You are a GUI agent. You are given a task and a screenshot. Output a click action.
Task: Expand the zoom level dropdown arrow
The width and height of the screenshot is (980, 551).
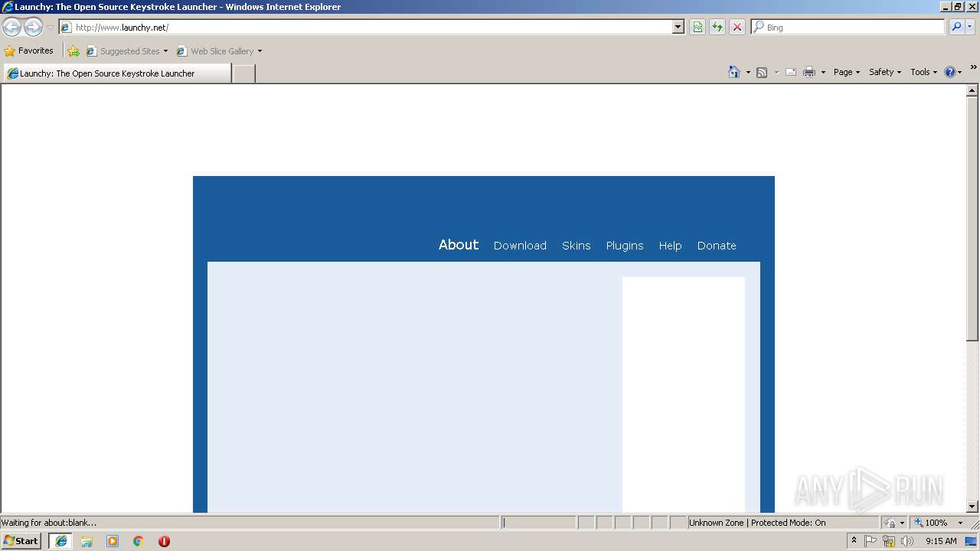[x=960, y=523]
